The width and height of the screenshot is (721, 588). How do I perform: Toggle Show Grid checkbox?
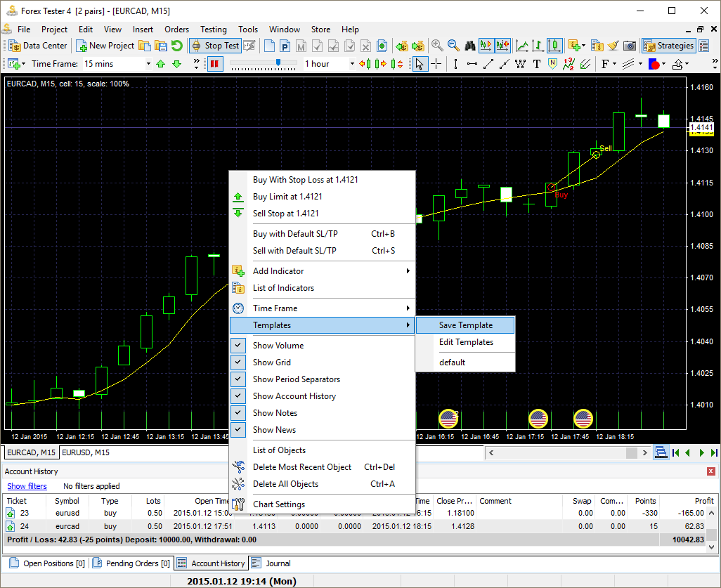pyautogui.click(x=238, y=362)
